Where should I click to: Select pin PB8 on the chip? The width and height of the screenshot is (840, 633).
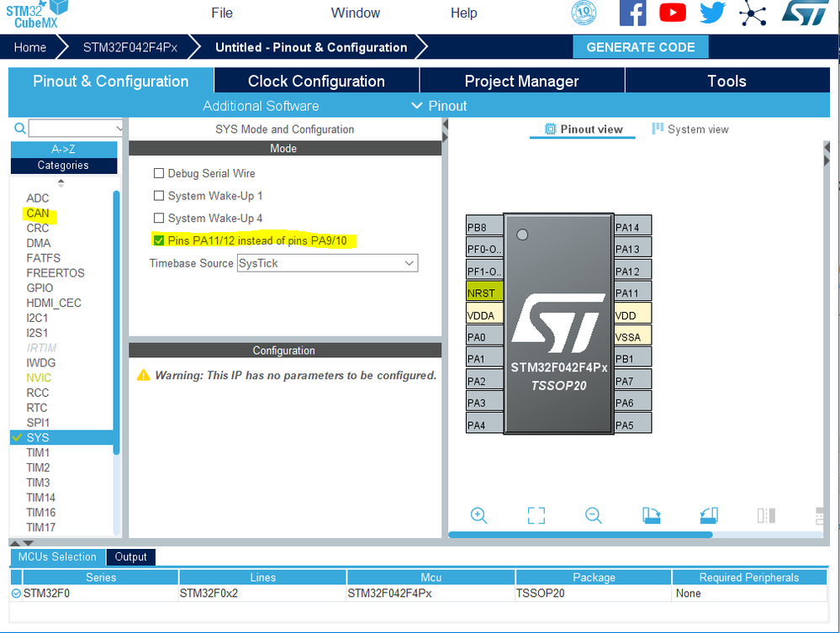pos(484,227)
